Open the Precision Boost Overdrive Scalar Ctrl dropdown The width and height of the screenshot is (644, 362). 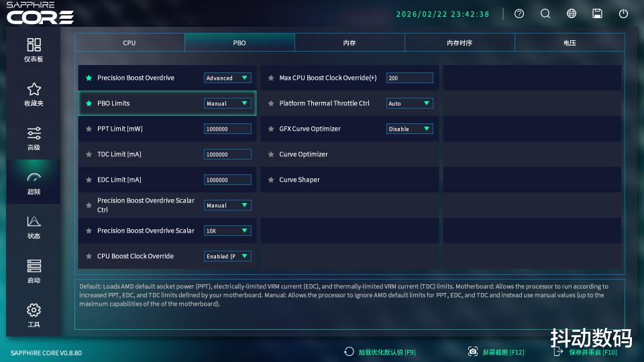[x=227, y=205]
